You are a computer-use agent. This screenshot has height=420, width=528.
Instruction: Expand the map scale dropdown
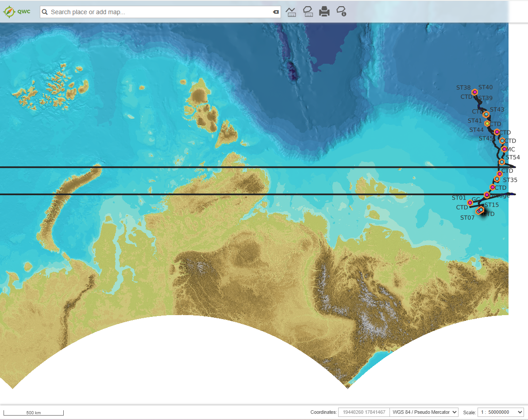pyautogui.click(x=500, y=412)
